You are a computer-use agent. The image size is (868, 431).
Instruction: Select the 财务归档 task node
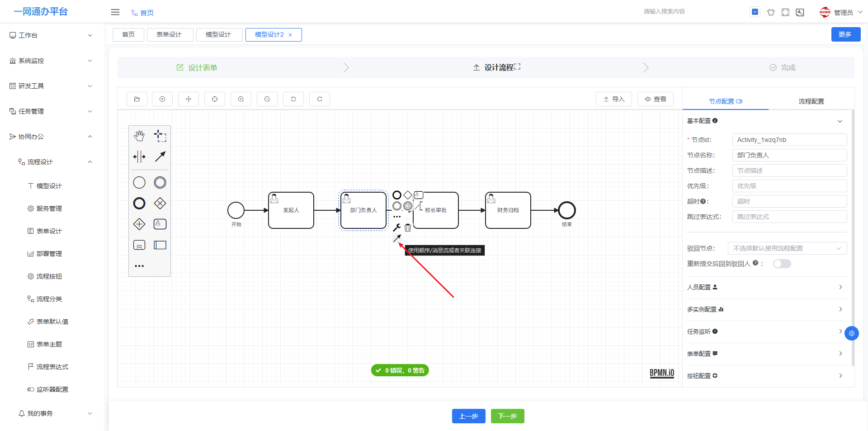pyautogui.click(x=508, y=210)
